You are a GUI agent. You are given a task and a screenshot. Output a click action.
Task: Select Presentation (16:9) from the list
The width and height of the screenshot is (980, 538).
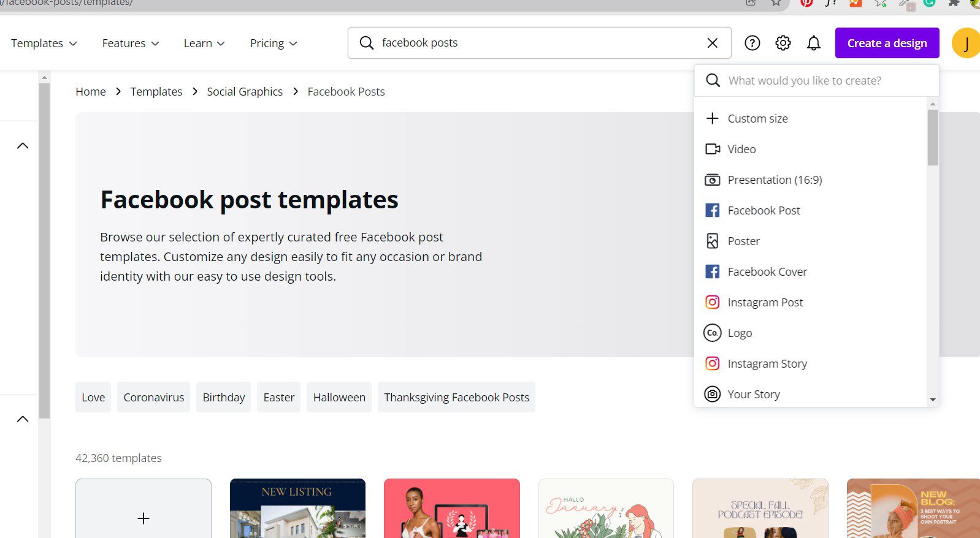pos(810,180)
